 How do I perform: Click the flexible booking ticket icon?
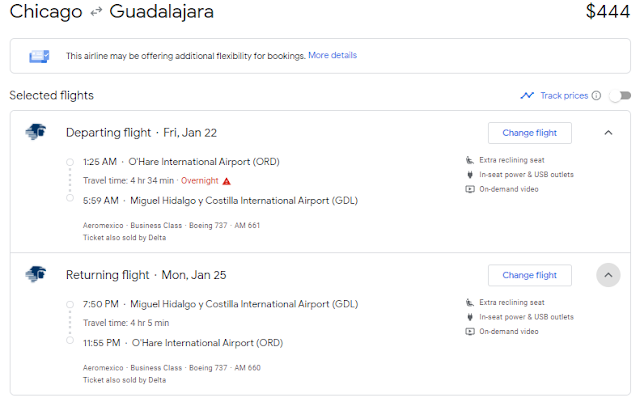pos(39,56)
